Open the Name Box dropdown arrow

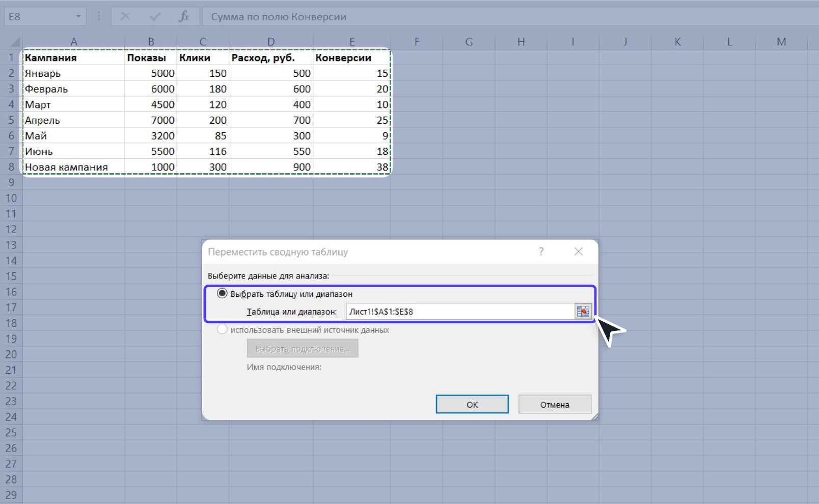pyautogui.click(x=78, y=17)
